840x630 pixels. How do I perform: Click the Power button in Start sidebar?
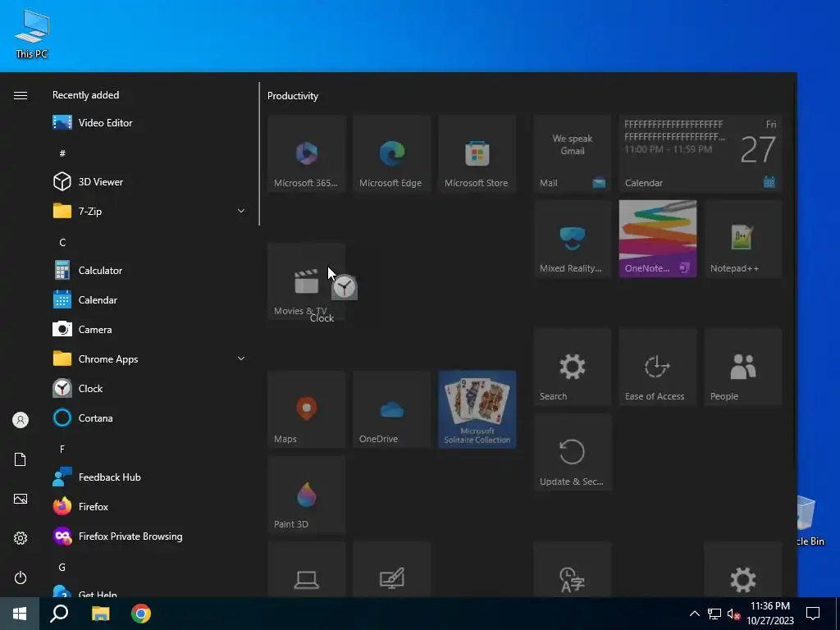(21, 577)
